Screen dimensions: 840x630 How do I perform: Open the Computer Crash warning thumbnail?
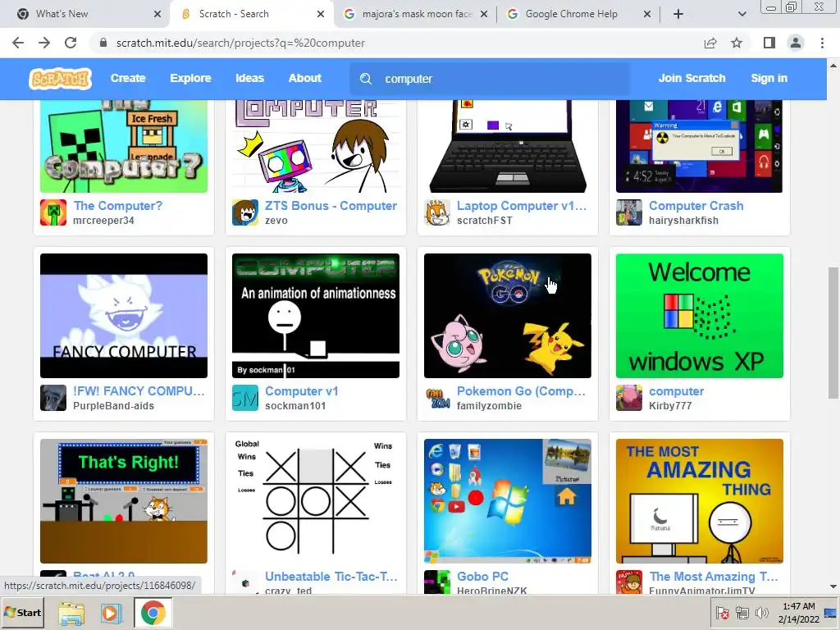(699, 146)
